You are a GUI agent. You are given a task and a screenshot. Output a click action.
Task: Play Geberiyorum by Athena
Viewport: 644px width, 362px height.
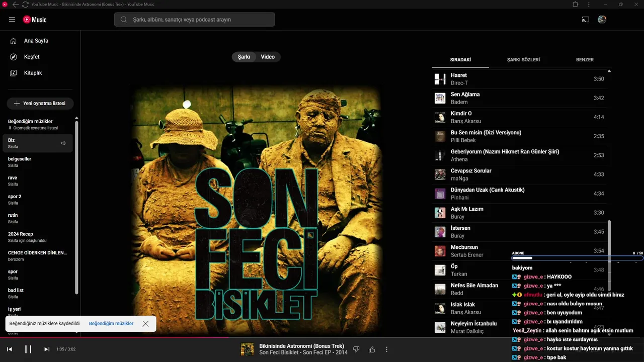(519, 155)
